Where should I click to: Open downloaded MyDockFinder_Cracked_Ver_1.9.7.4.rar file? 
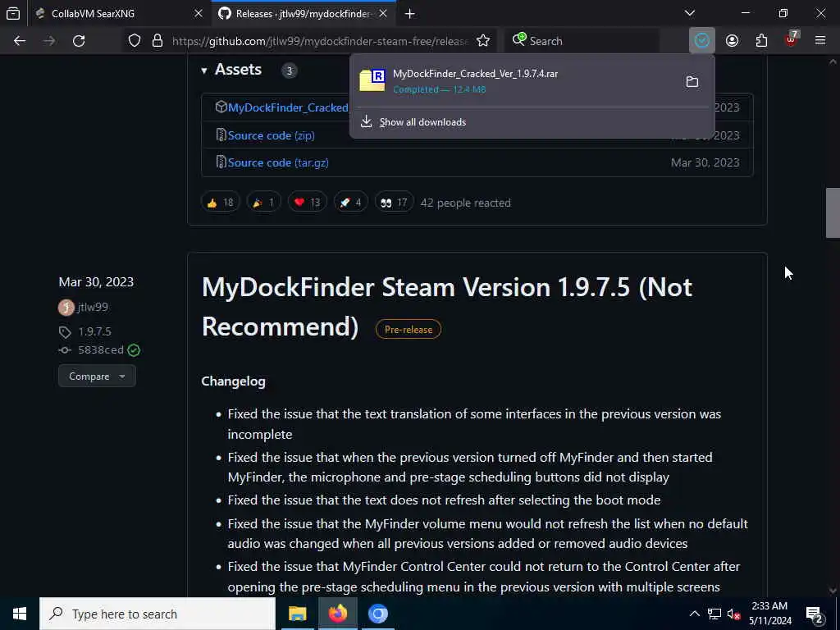tap(514, 81)
